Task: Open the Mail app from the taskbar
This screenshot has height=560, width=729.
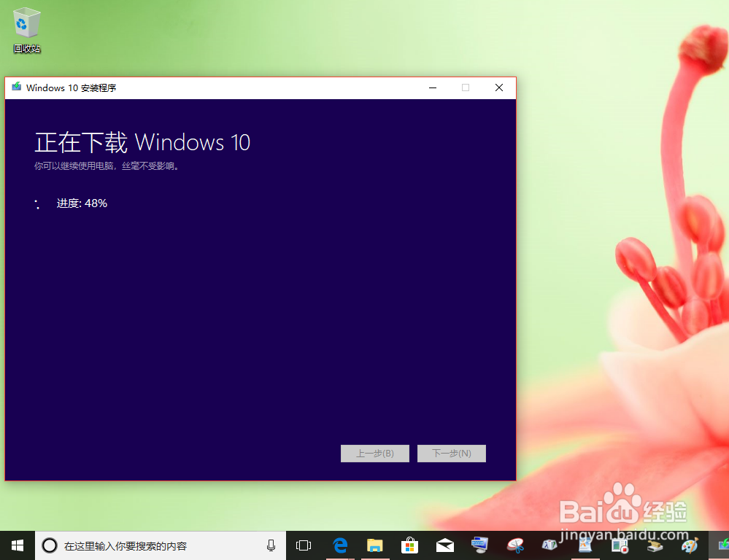Action: (x=445, y=545)
